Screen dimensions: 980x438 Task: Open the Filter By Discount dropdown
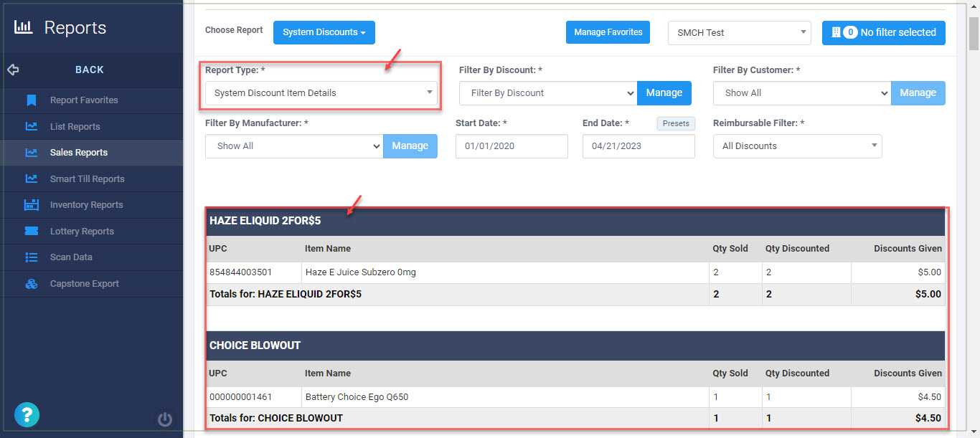548,93
